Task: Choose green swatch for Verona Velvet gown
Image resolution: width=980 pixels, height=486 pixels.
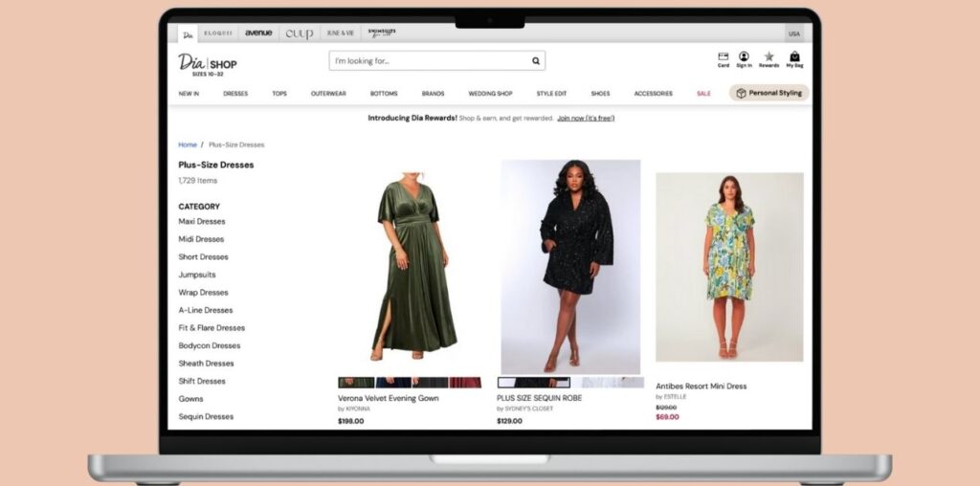Action: (x=356, y=383)
